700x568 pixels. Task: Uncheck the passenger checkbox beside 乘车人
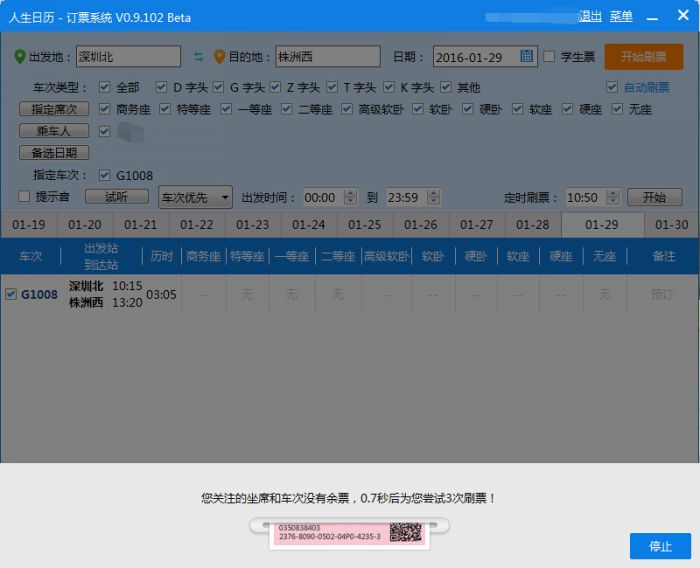pos(104,131)
